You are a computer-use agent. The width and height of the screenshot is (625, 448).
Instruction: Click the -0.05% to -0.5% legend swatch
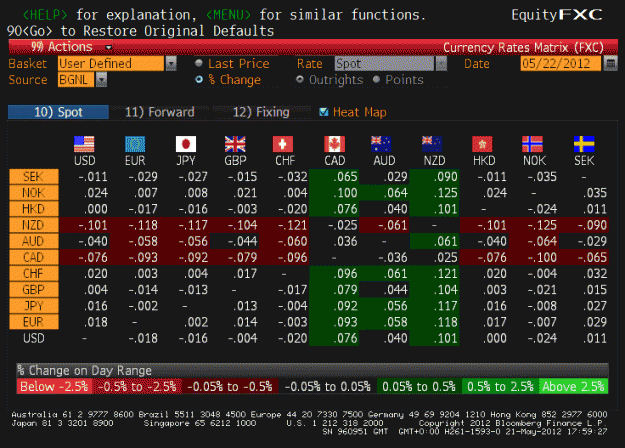coord(230,386)
